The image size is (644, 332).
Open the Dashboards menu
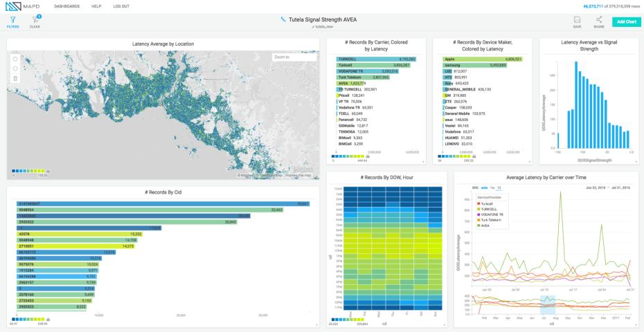coord(67,6)
